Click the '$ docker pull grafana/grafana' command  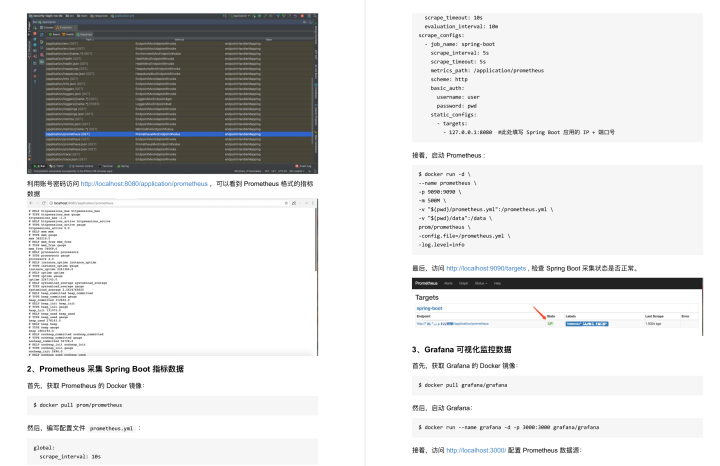pos(462,385)
